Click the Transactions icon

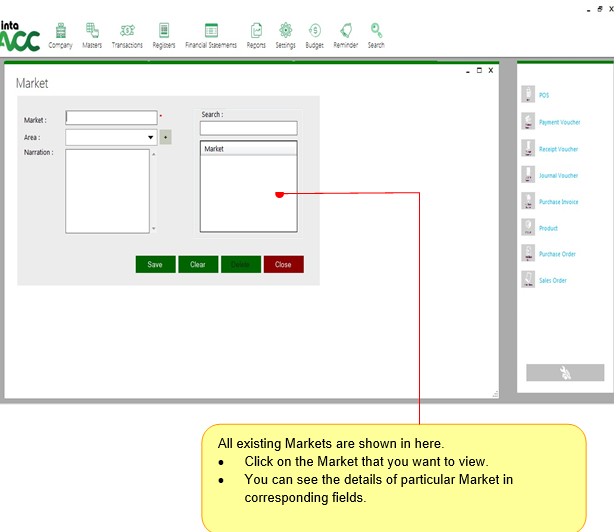[x=127, y=31]
